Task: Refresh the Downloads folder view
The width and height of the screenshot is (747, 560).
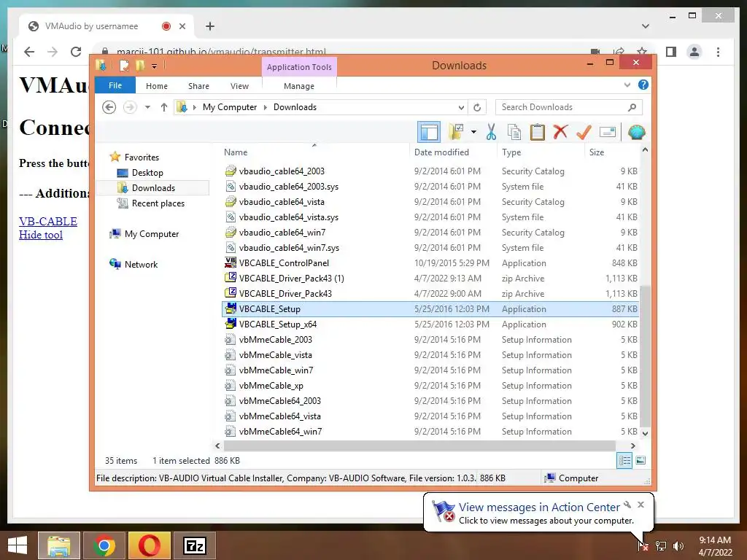Action: point(477,107)
